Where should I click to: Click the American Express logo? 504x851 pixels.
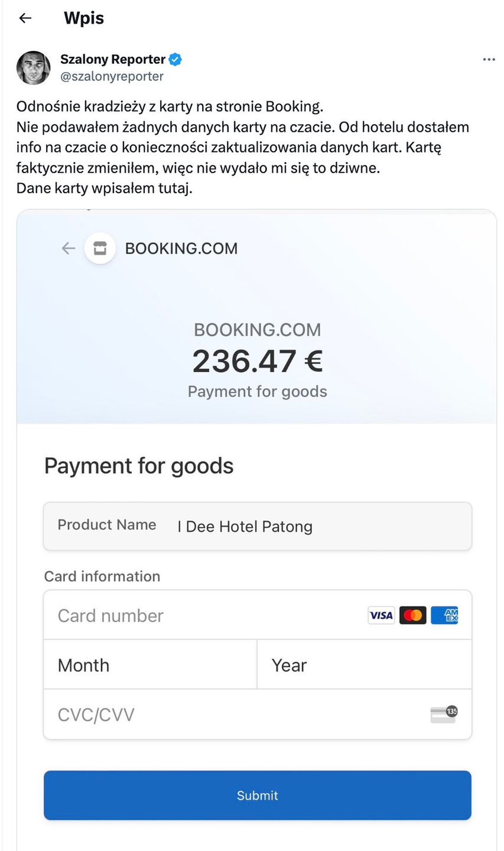[x=444, y=615]
